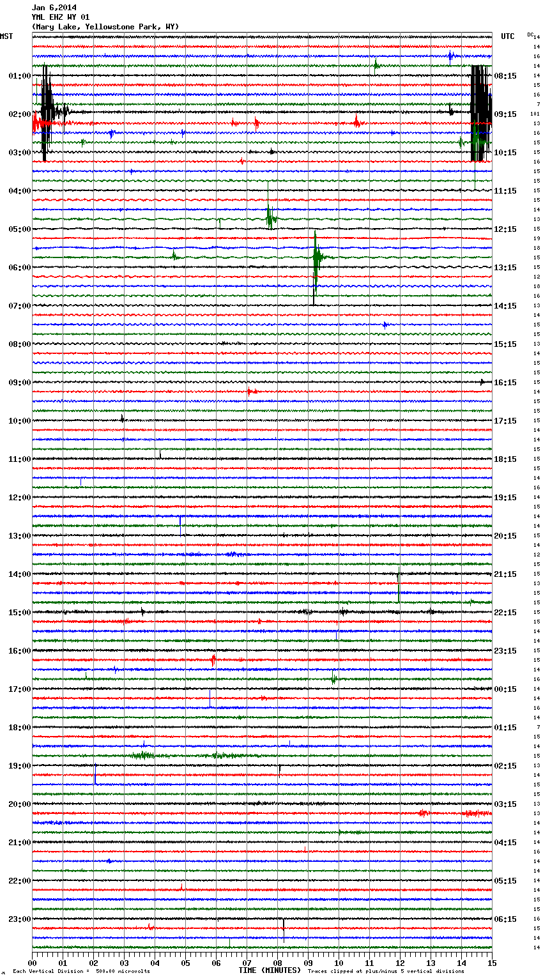Select the '11' minute tick label on bottom axis

(x=370, y=963)
